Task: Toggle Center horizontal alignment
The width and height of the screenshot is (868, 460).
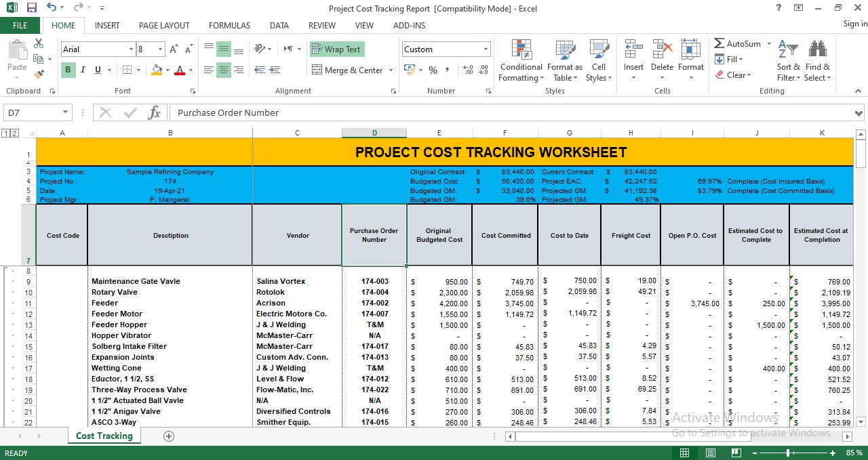Action: point(224,70)
